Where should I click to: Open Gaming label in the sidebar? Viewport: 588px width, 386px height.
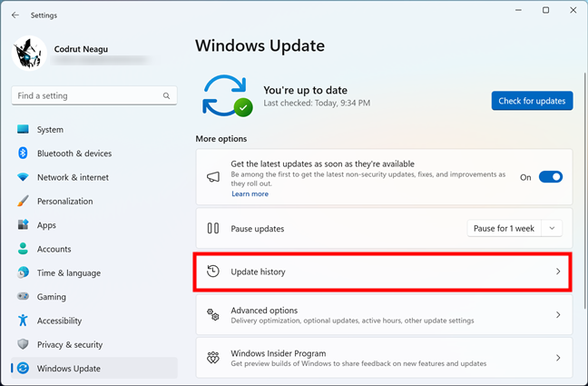click(52, 297)
